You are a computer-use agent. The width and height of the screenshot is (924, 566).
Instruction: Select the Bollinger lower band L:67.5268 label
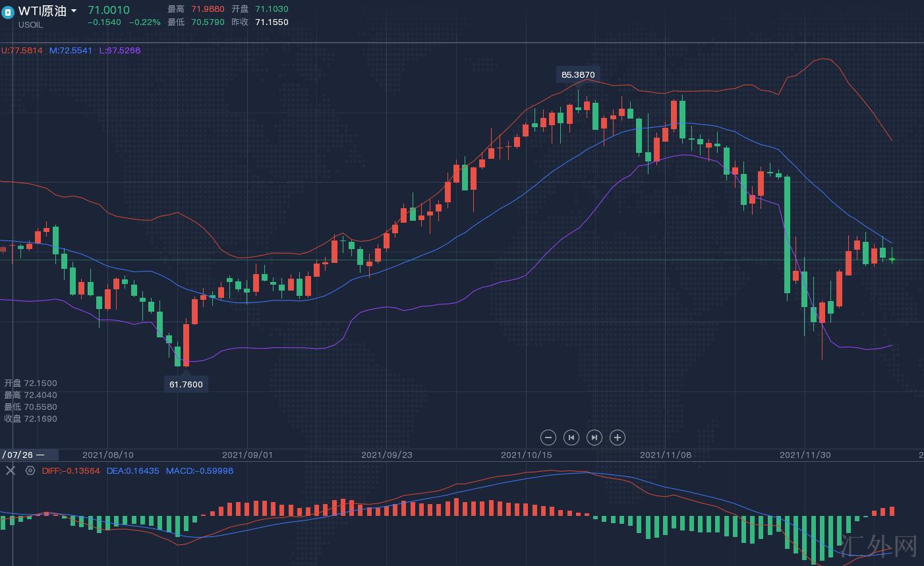[119, 50]
